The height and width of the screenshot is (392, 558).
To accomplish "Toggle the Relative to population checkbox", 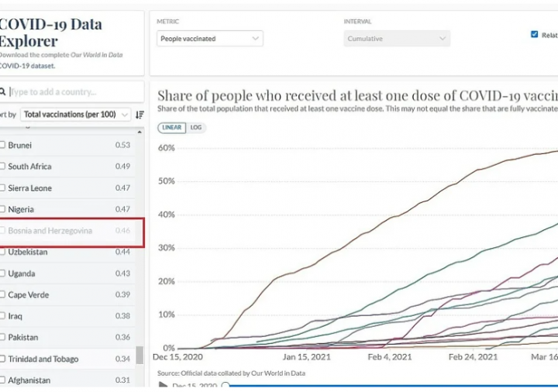I will tap(534, 34).
